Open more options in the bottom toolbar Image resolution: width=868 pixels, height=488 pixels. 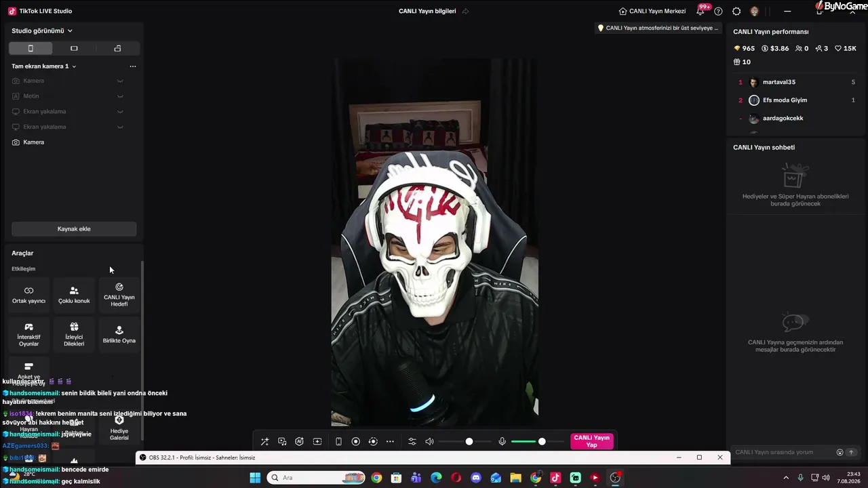(x=390, y=441)
